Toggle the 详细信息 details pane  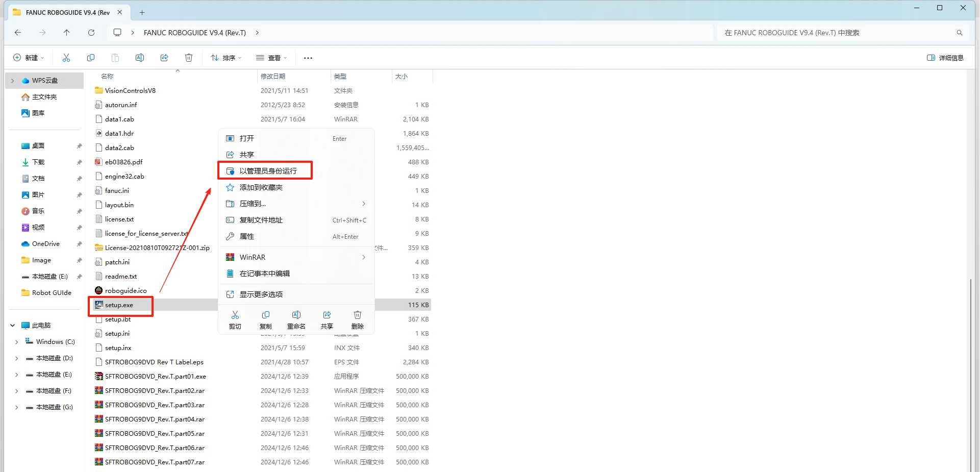pyautogui.click(x=945, y=57)
